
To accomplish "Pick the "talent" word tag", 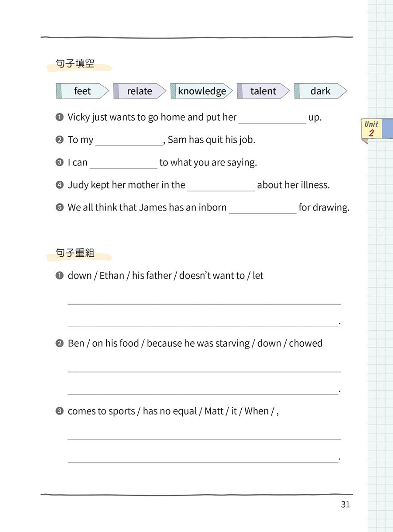I will pos(263,91).
